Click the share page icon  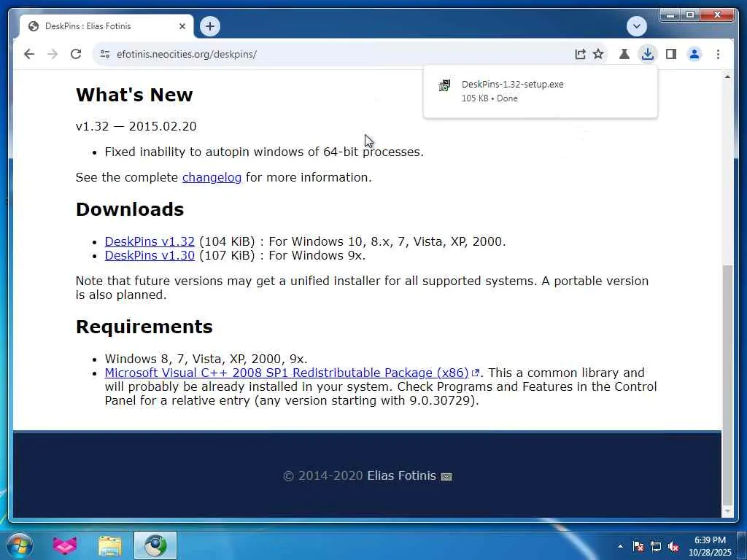(580, 54)
